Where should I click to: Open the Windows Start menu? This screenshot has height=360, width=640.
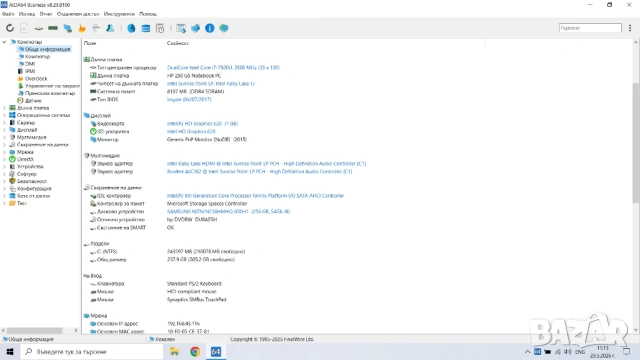click(10, 351)
